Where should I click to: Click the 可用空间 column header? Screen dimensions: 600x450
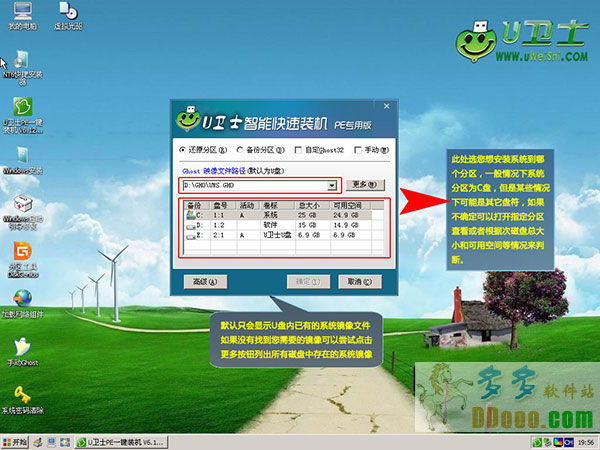click(350, 205)
